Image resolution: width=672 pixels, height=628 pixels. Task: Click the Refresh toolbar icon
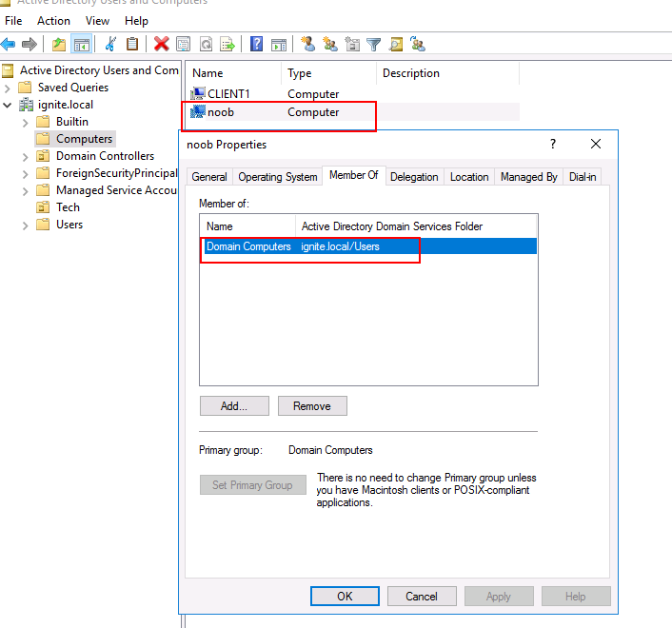click(207, 44)
